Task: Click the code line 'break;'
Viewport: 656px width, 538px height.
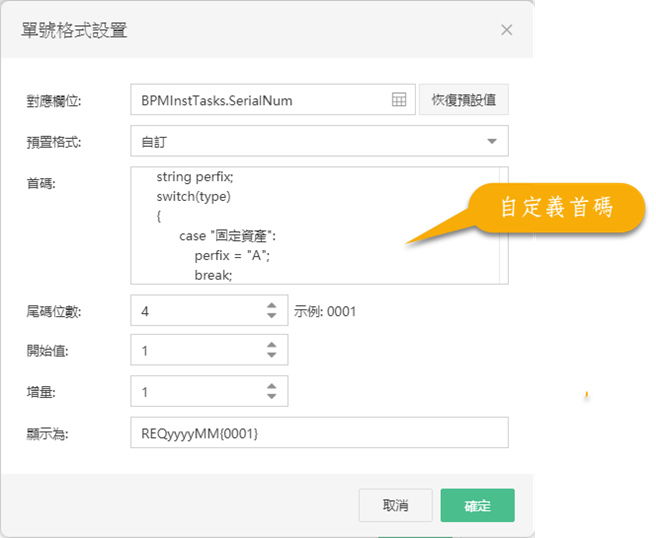Action: [x=213, y=275]
